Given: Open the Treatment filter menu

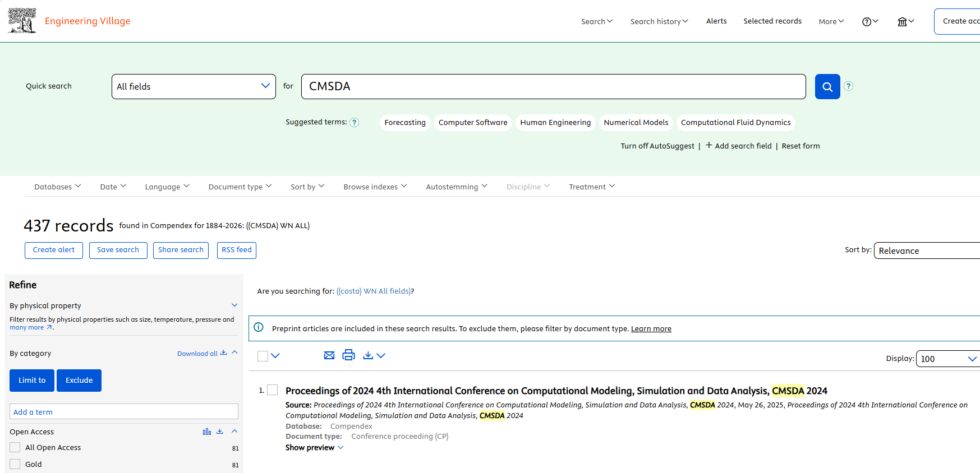Looking at the screenshot, I should click(592, 187).
